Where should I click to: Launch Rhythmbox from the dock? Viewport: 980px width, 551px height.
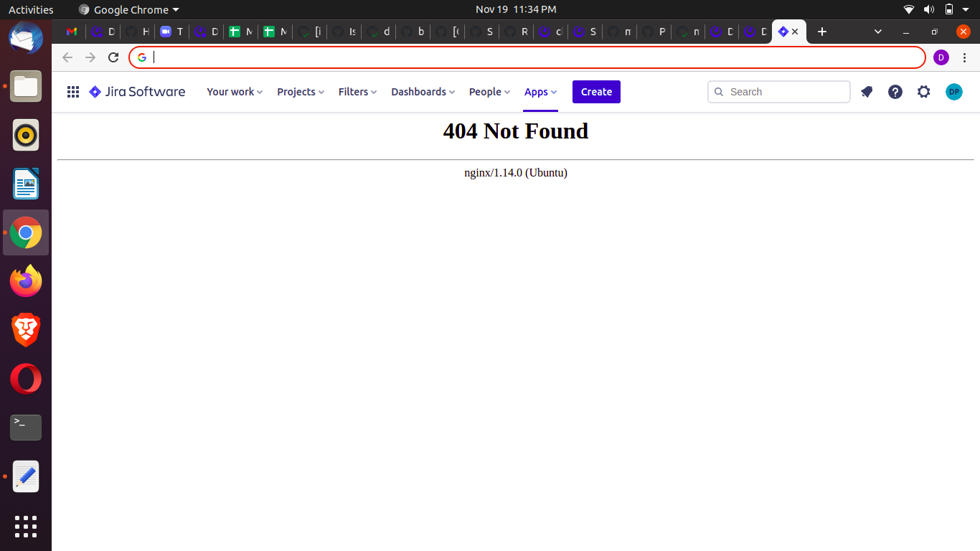click(x=26, y=135)
